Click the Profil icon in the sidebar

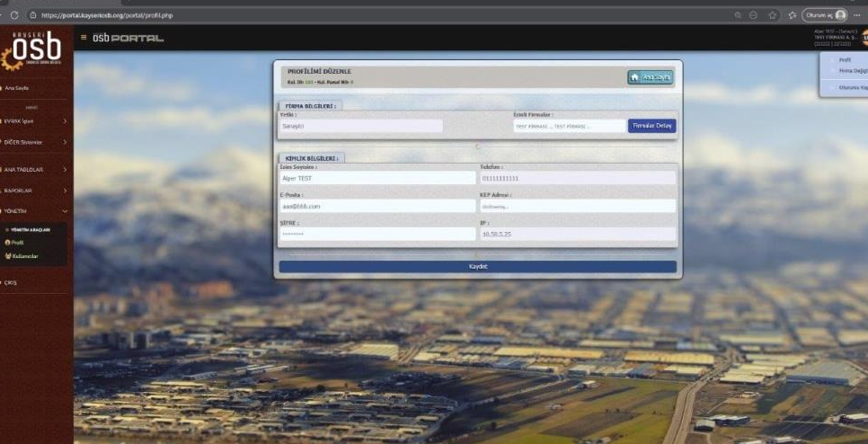[7, 243]
